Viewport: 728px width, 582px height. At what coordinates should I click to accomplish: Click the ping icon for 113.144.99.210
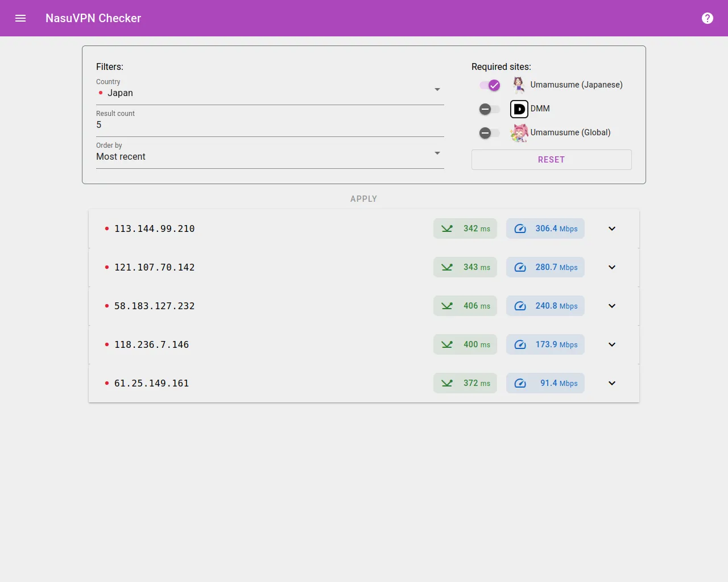pyautogui.click(x=447, y=228)
